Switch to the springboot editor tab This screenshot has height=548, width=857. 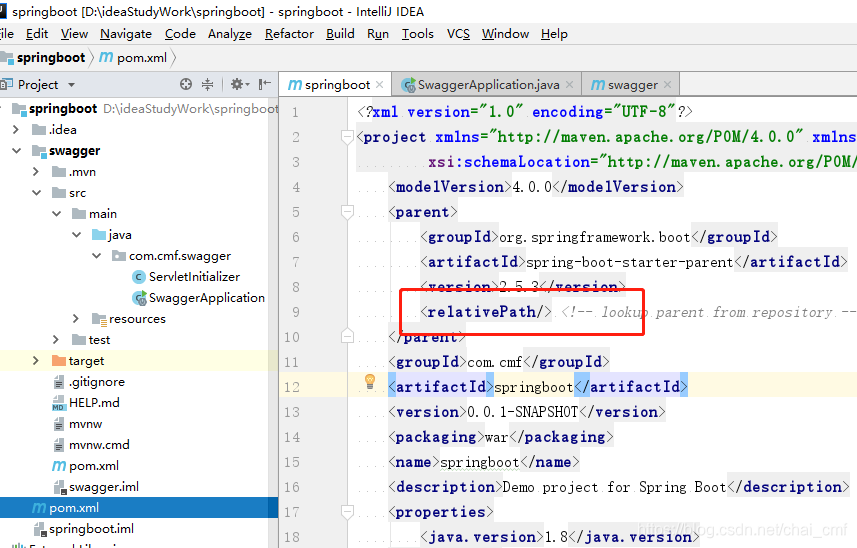coord(337,85)
